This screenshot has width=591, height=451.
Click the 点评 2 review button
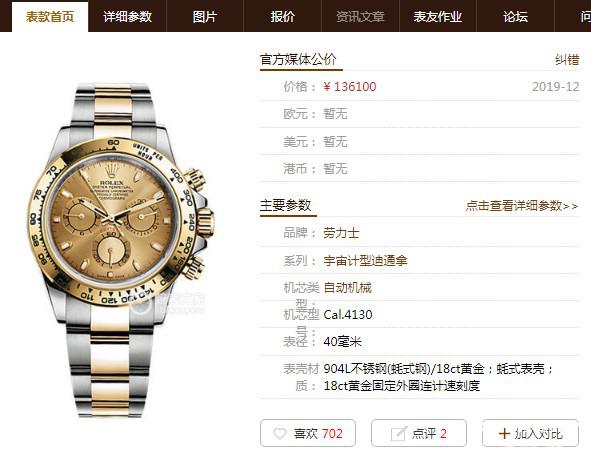pos(419,433)
